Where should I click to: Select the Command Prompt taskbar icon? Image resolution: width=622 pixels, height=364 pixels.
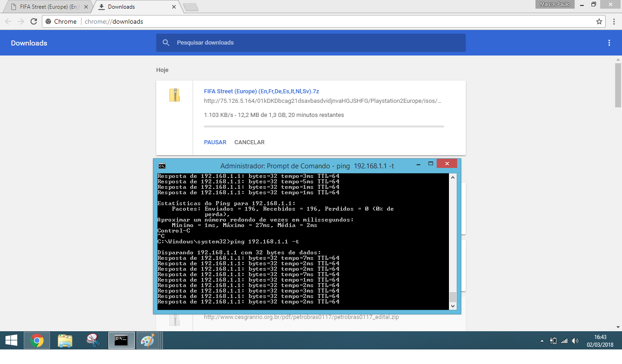click(121, 340)
